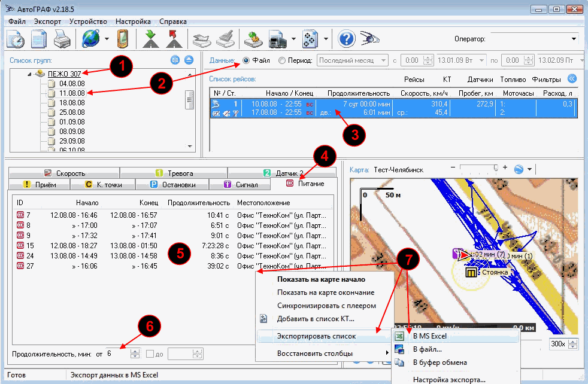Choose 'В MS Excel' export option

[430, 336]
